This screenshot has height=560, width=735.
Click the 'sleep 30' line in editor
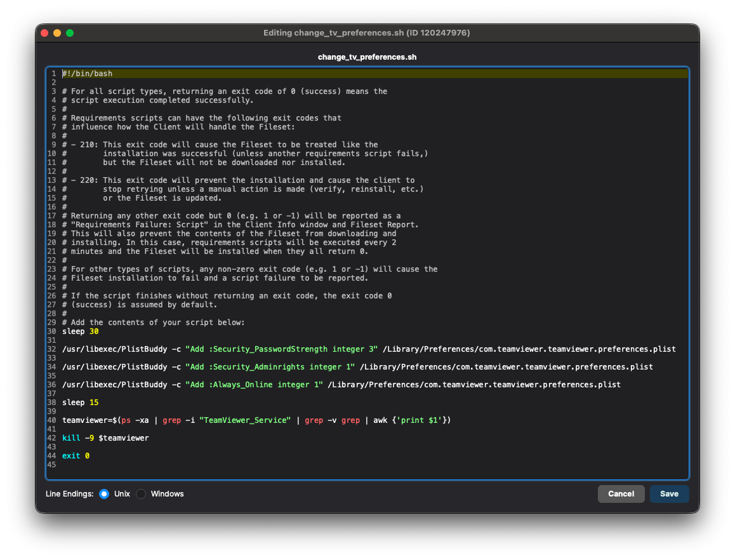click(x=80, y=331)
